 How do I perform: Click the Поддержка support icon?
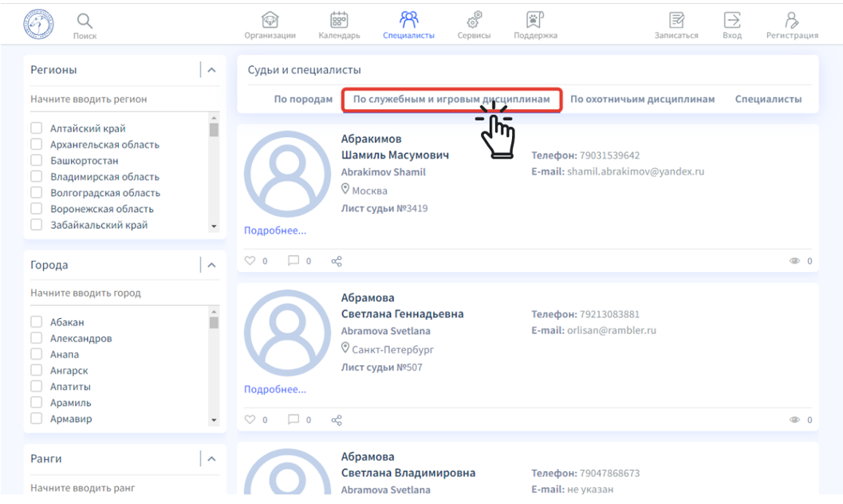tap(534, 21)
